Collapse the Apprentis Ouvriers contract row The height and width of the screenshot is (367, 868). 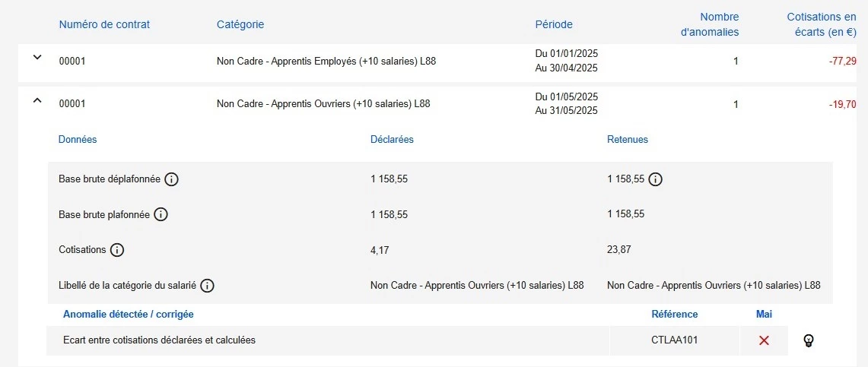click(x=37, y=100)
